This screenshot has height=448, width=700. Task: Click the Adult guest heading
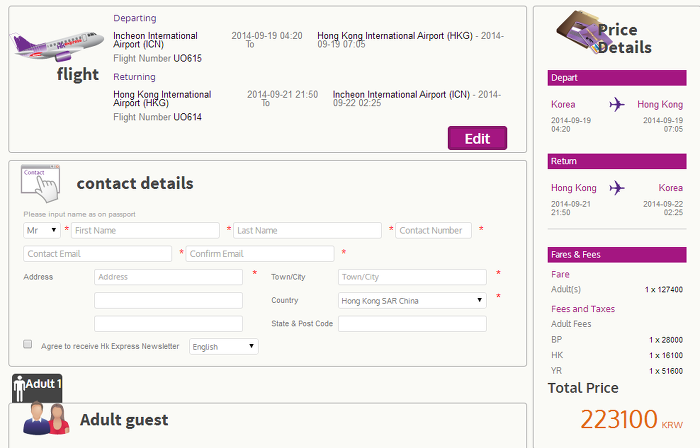[124, 419]
